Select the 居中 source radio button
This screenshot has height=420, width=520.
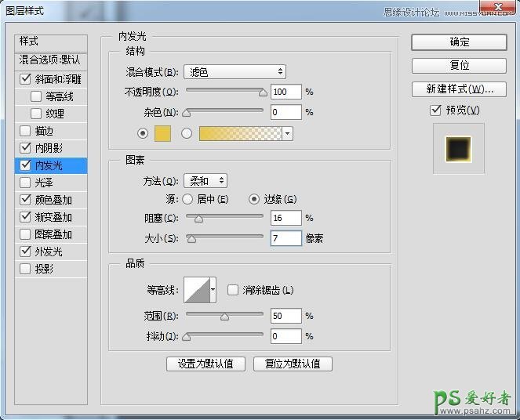[187, 199]
